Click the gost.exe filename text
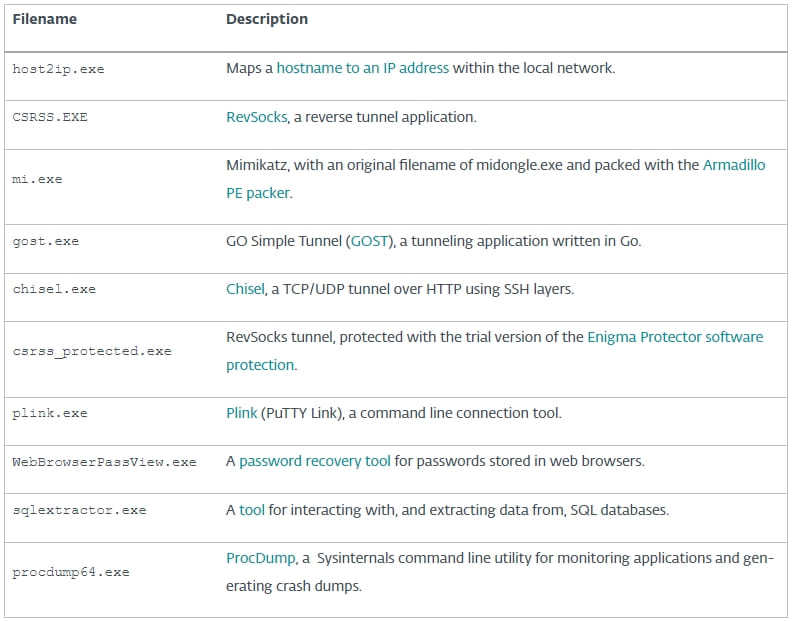 click(x=45, y=241)
